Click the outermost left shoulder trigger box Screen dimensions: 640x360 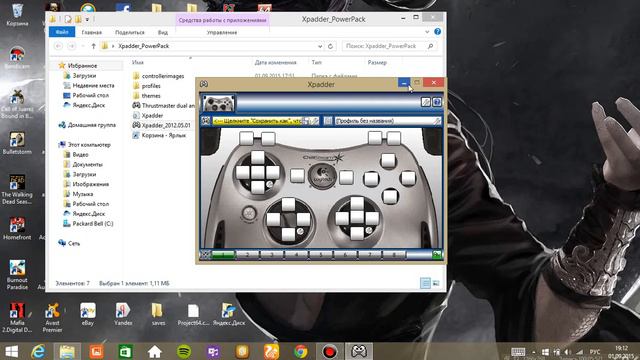[247, 138]
